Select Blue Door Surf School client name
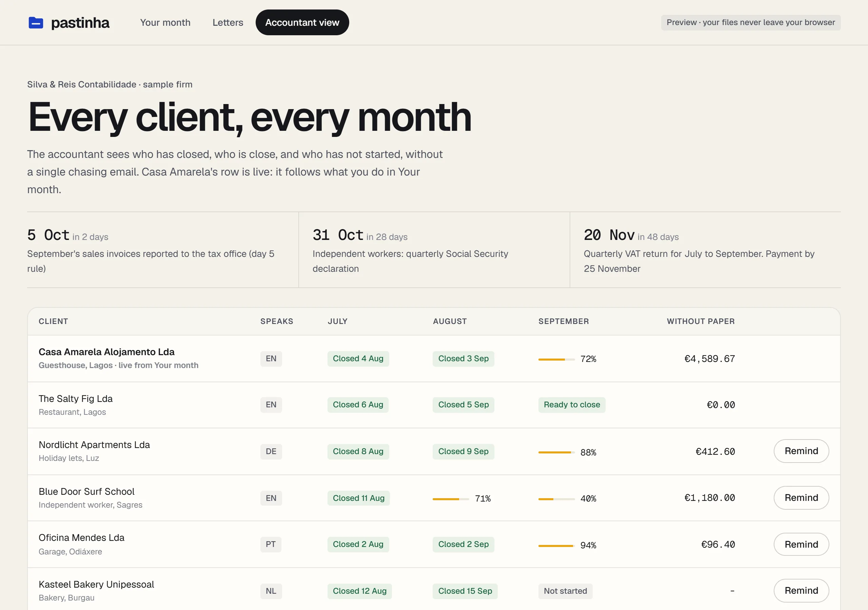The width and height of the screenshot is (868, 610). [x=86, y=492]
